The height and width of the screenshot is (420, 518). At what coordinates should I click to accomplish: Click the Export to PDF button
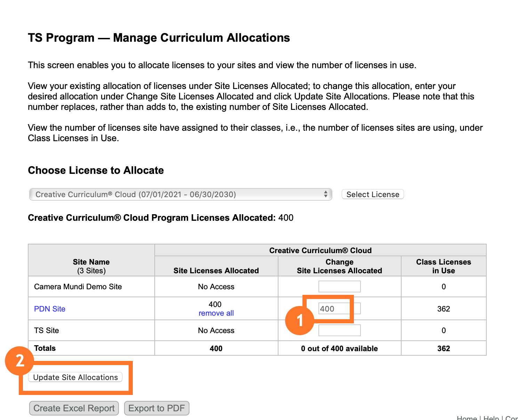tap(156, 408)
